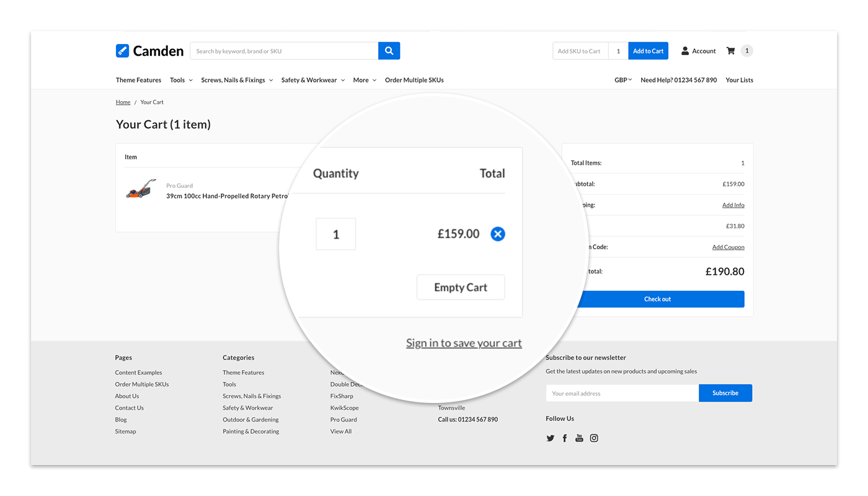The image size is (868, 496).
Task: Open Theme Features nav item
Action: click(x=138, y=80)
